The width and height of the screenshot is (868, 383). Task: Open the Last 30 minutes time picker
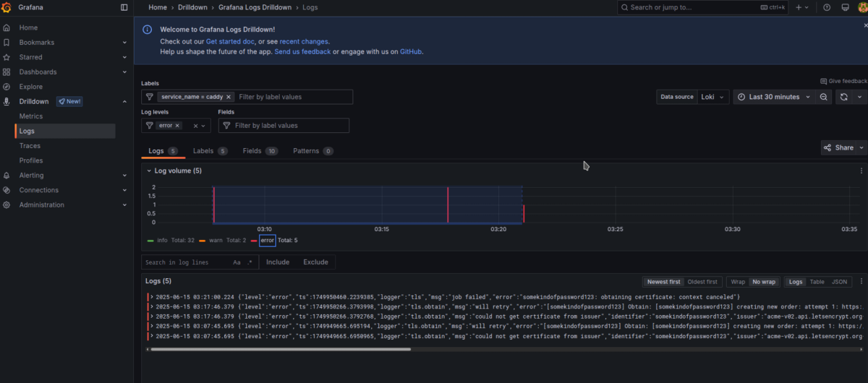click(x=773, y=97)
